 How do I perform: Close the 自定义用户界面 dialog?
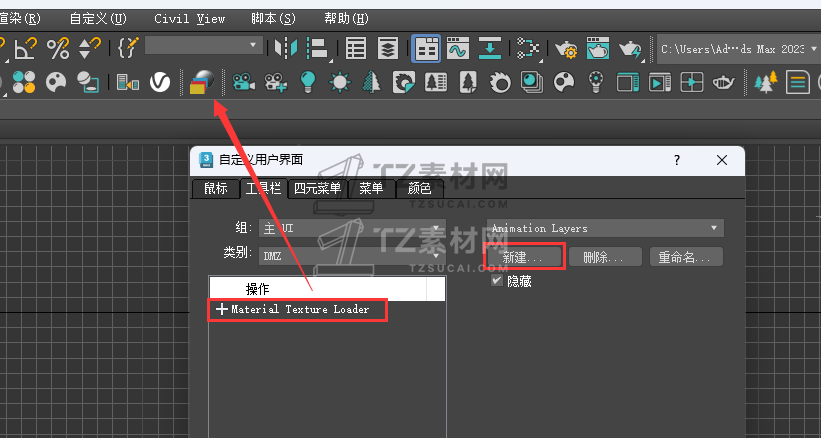[x=722, y=160]
